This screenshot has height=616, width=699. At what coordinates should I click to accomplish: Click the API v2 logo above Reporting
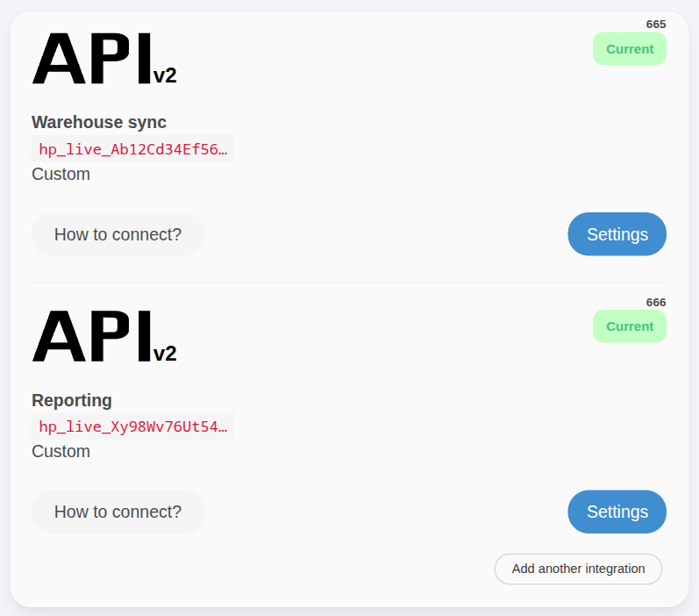tap(104, 336)
